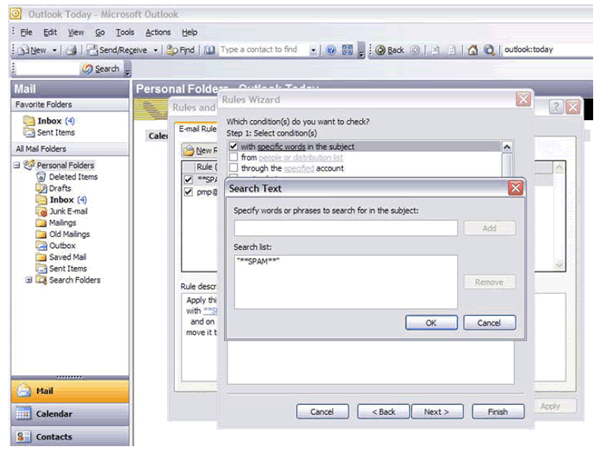The image size is (600, 462).
Task: Click Finish in the Rules Wizard
Action: pyautogui.click(x=498, y=412)
